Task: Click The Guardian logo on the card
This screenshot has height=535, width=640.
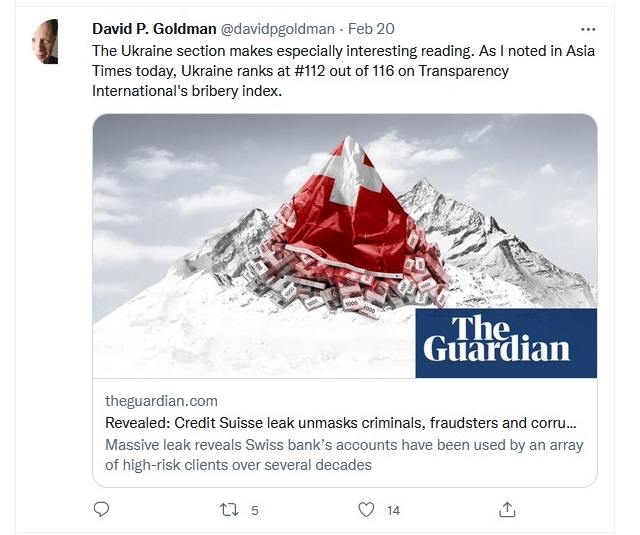Action: [x=506, y=343]
